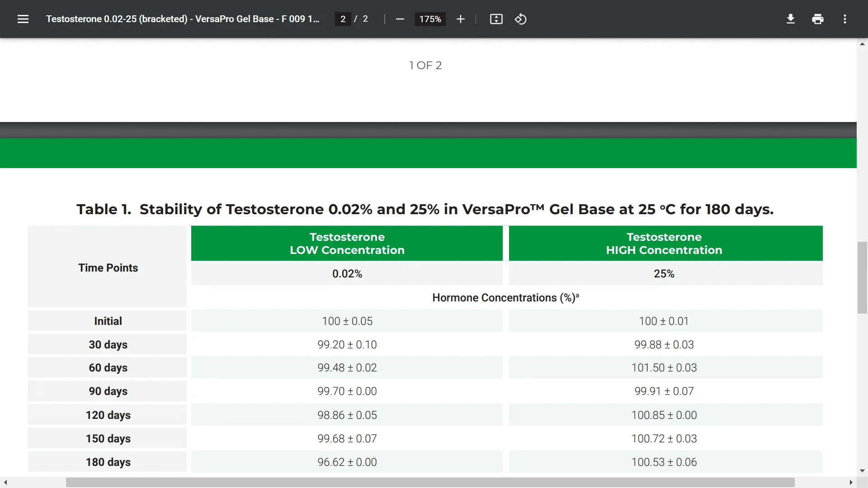Download the testosterone stability PDF
The image size is (868, 488).
[x=790, y=19]
